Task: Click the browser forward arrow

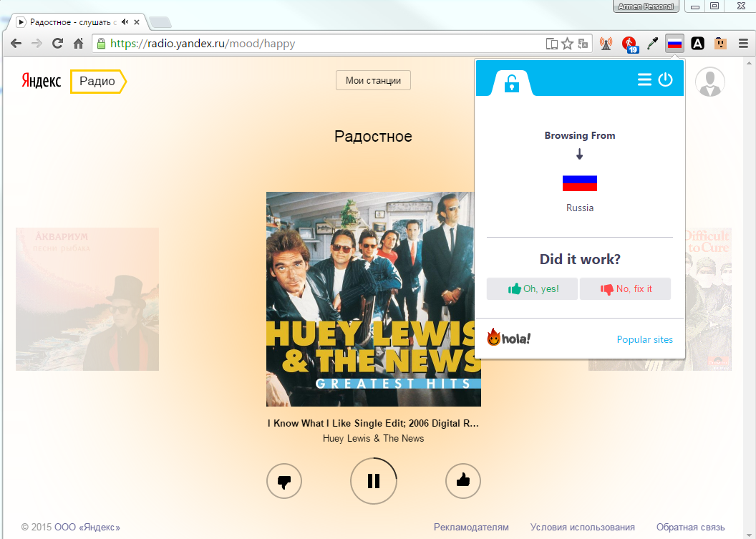Action: point(37,44)
